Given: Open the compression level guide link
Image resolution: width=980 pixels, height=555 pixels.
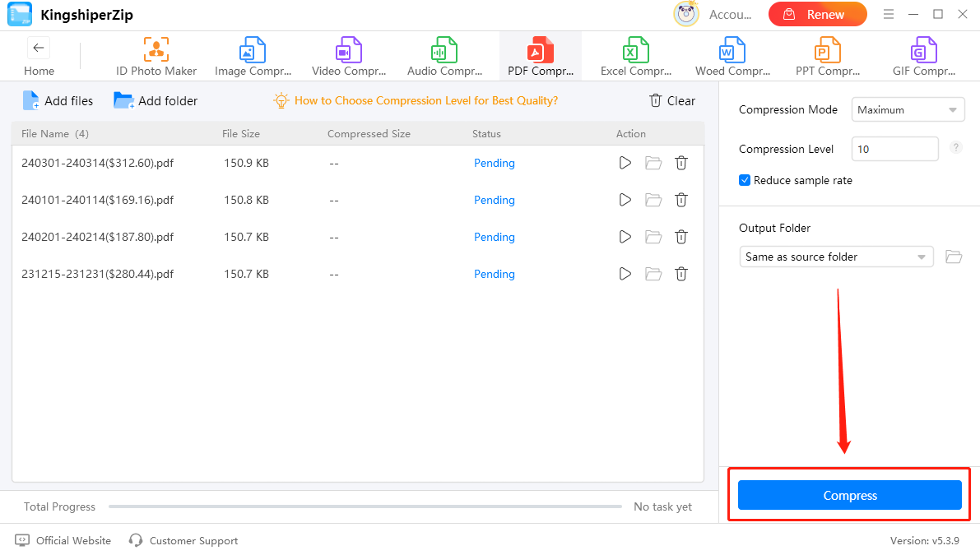Looking at the screenshot, I should click(x=425, y=100).
